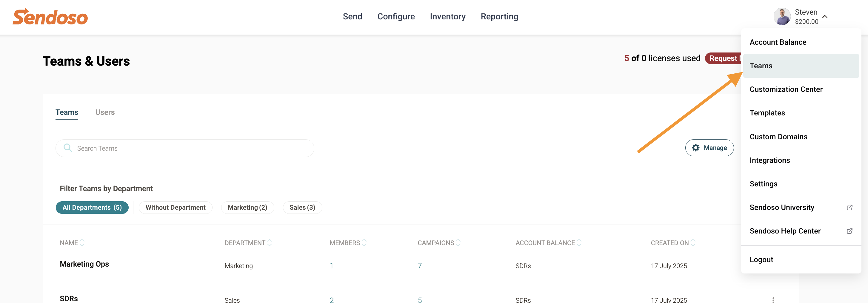Viewport: 868px width, 303px height.
Task: Sort by Department column arrows
Action: [270, 243]
